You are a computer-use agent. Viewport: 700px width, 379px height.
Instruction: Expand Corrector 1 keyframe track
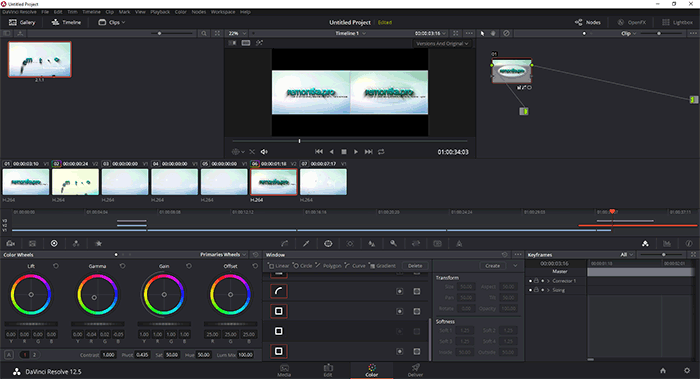(x=548, y=281)
